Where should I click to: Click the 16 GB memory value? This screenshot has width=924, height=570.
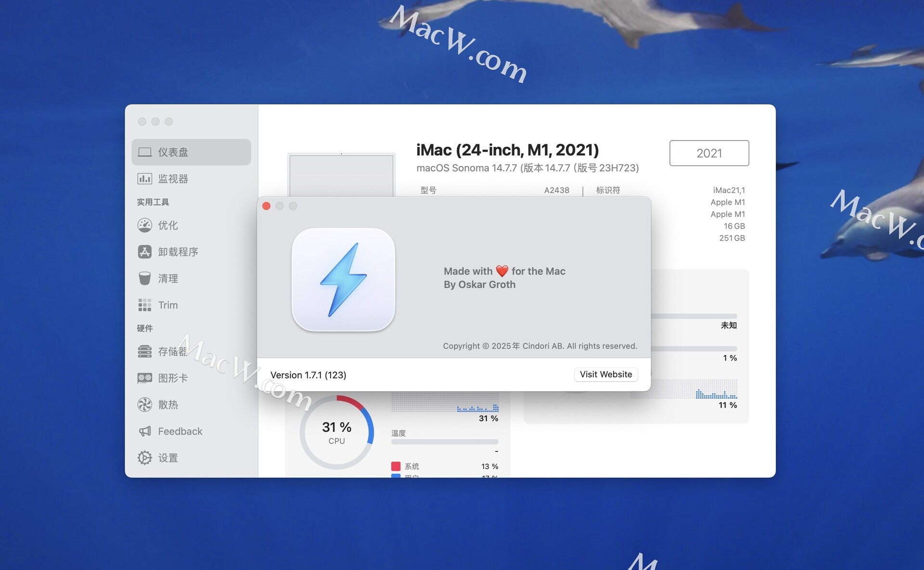click(x=734, y=226)
